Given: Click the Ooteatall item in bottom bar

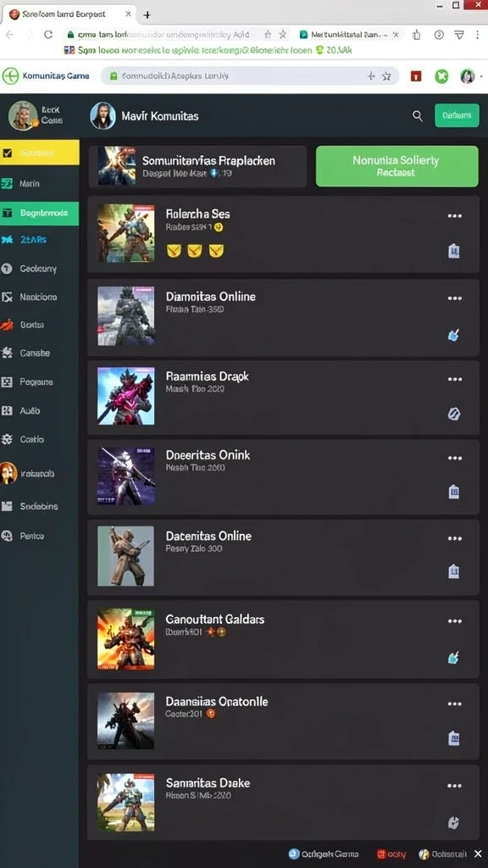Looking at the screenshot, I should point(442,854).
